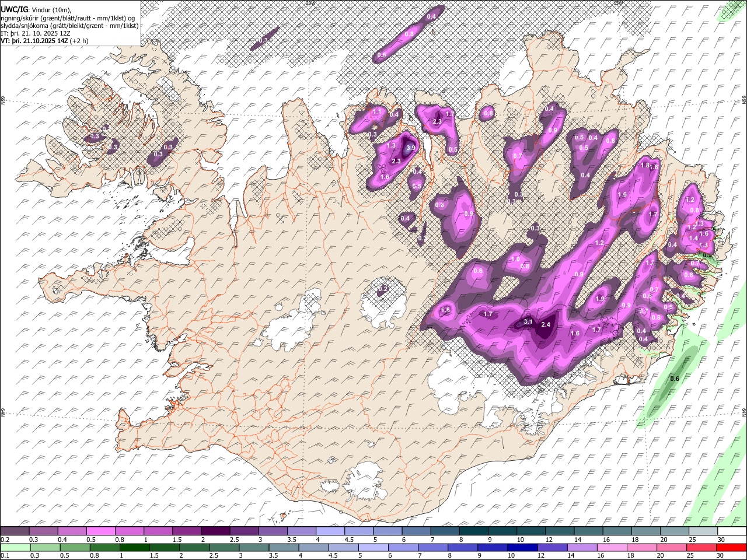Viewport: 747px width, 560px height.
Task: Click the '1.0' snowfall value on the map
Action: coord(515,260)
